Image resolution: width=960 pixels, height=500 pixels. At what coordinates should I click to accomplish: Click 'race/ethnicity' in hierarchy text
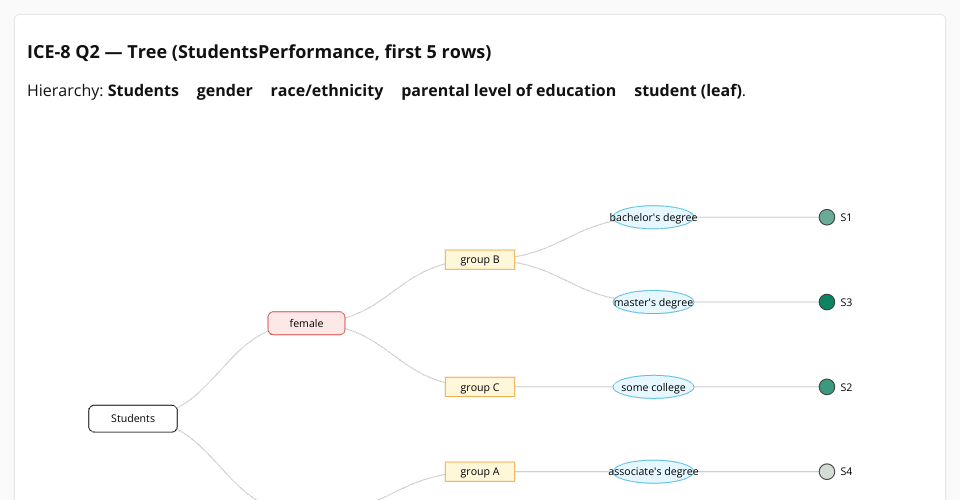pyautogui.click(x=326, y=90)
